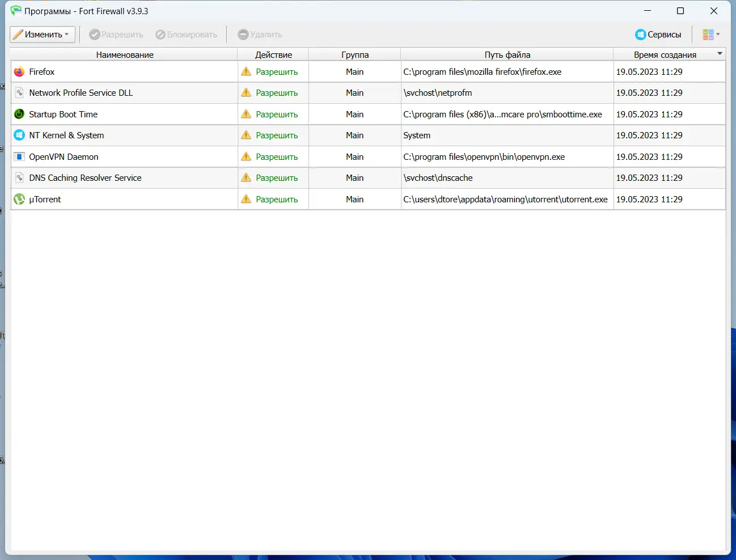Click the µTorrent app icon

(x=19, y=199)
